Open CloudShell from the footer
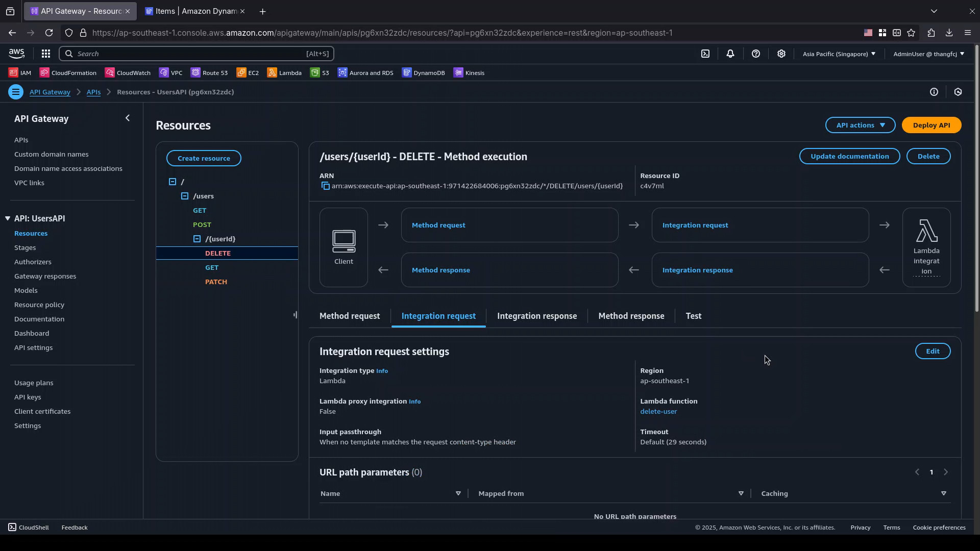 pos(29,528)
